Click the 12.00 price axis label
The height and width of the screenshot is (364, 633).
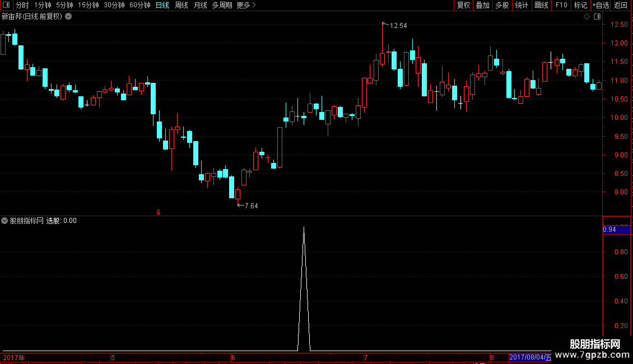[619, 43]
